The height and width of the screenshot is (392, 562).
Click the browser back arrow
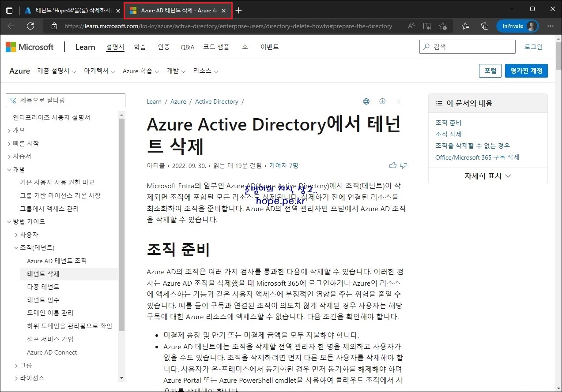pyautogui.click(x=11, y=26)
